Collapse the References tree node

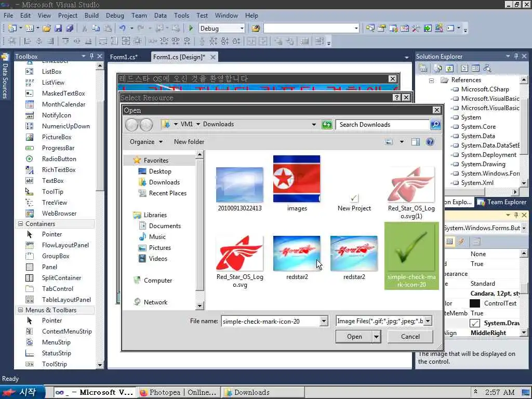click(x=431, y=81)
